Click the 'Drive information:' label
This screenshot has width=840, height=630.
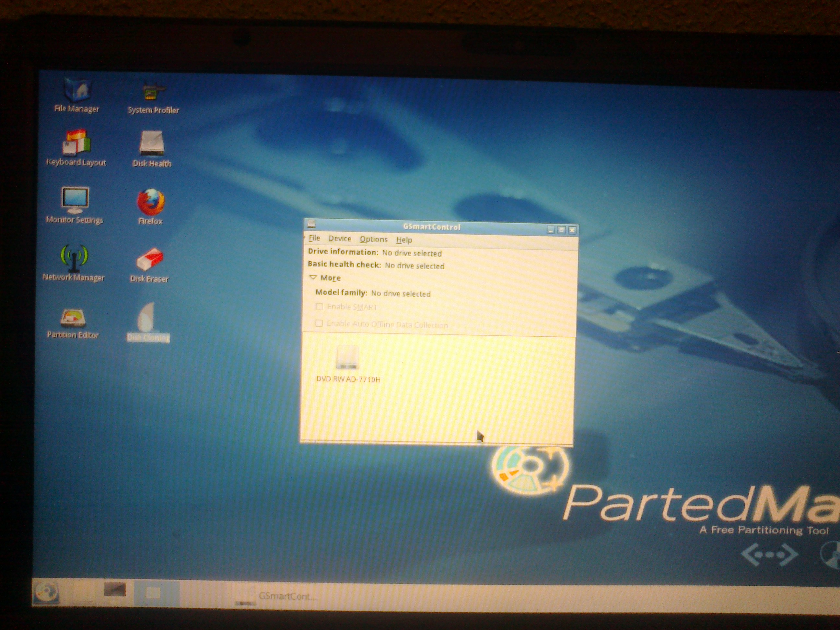pyautogui.click(x=343, y=252)
